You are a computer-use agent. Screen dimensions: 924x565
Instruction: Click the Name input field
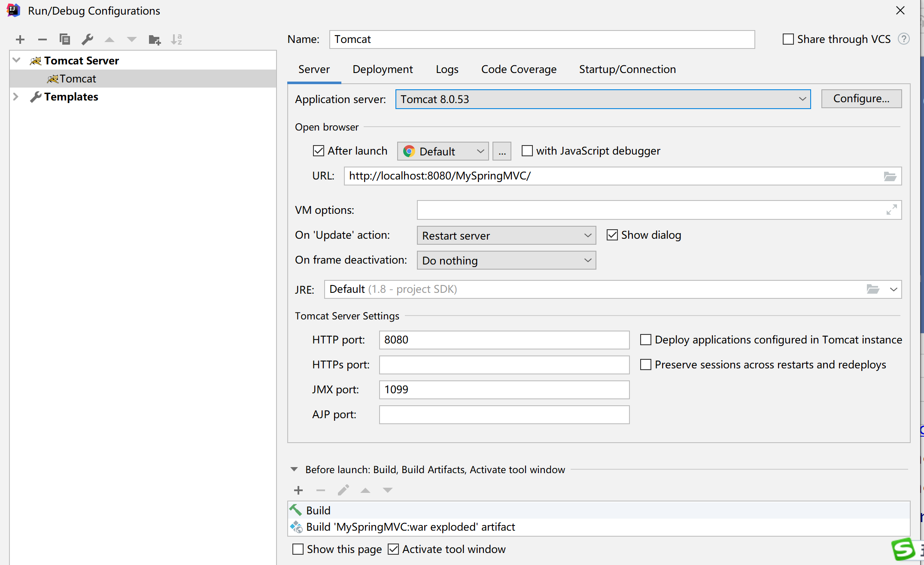pos(542,39)
